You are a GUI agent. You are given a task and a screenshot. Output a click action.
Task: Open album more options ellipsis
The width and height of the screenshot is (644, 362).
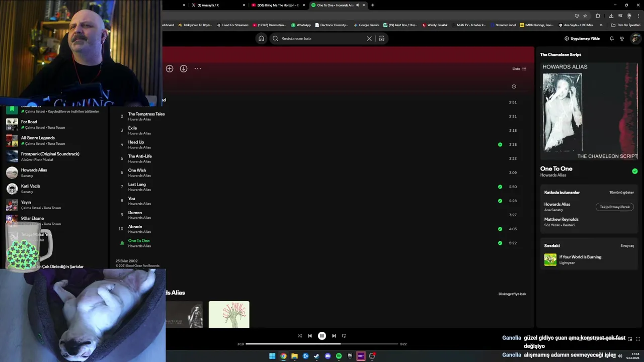[x=198, y=68]
